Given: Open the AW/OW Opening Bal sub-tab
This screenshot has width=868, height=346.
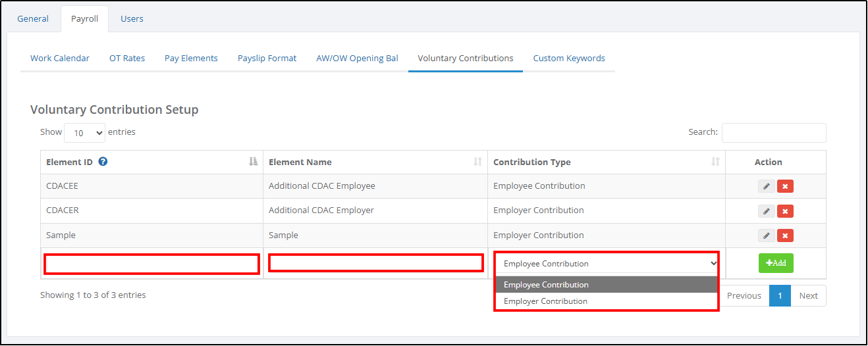Looking at the screenshot, I should pos(357,58).
